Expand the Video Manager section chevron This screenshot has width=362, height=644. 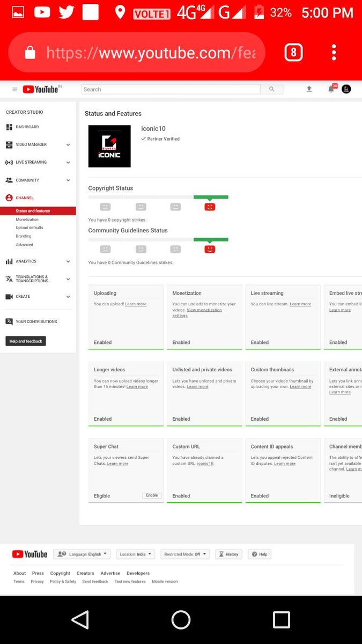(x=68, y=145)
